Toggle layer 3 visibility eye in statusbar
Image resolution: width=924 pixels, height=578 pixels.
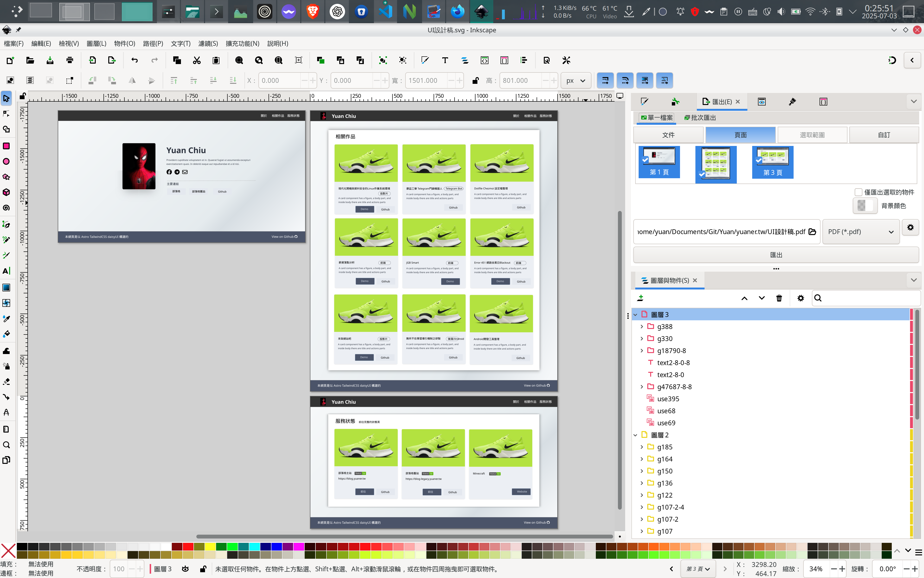(185, 569)
